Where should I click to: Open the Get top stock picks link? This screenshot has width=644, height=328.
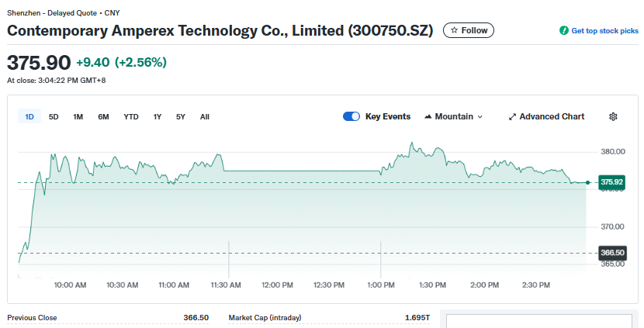[x=604, y=31]
